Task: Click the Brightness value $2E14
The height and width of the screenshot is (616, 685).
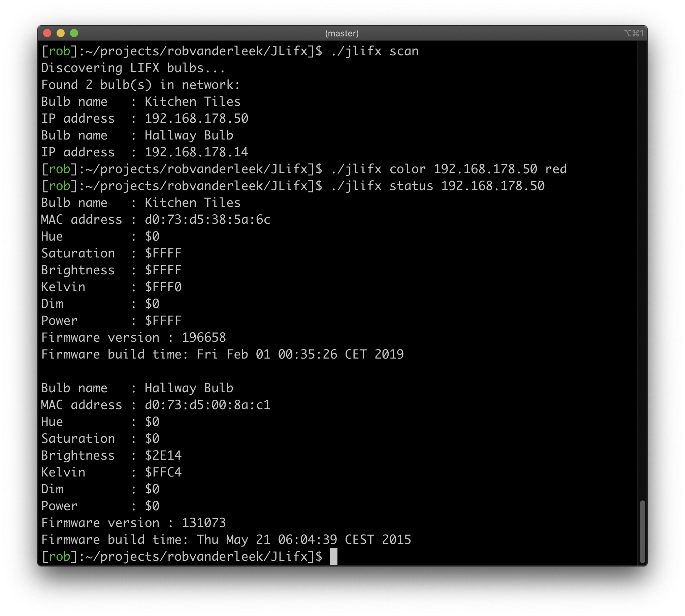Action: point(163,456)
